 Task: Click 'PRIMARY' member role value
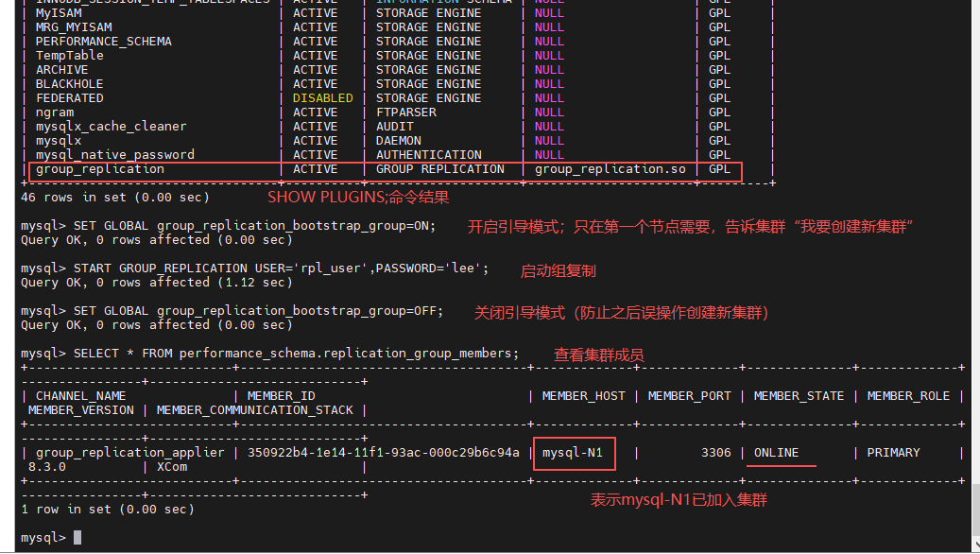coord(893,453)
